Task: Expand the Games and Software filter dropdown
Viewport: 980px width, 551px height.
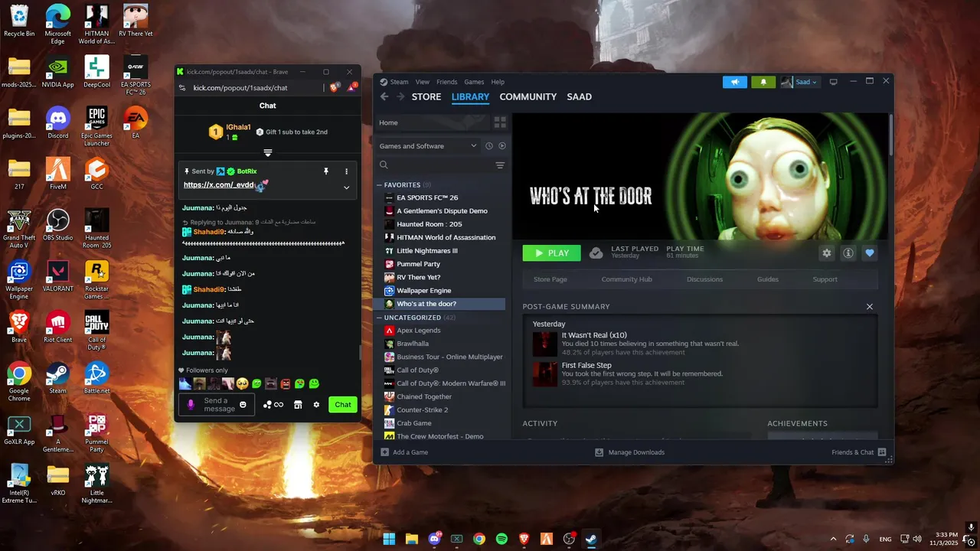Action: 428,146
